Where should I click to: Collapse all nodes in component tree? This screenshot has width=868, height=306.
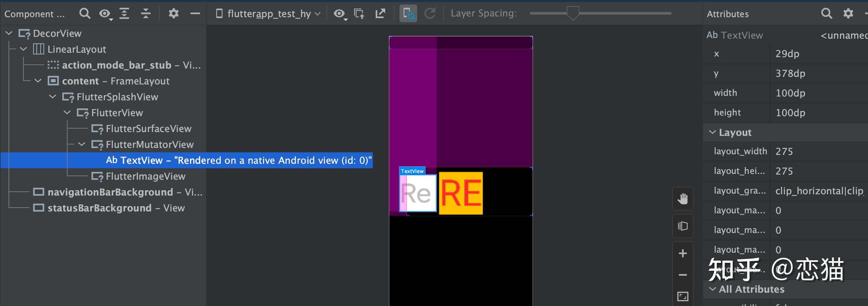146,14
